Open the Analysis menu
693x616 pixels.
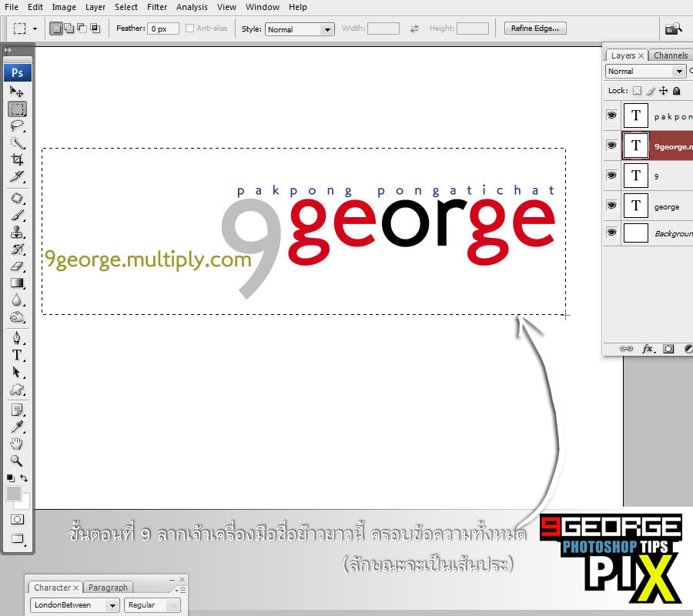[x=192, y=7]
